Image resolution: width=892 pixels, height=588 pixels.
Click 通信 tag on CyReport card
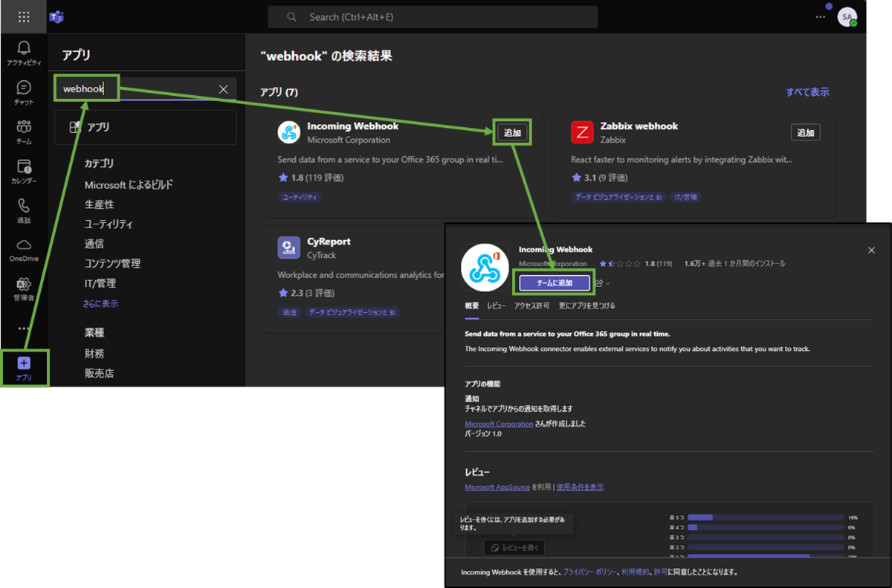point(288,313)
